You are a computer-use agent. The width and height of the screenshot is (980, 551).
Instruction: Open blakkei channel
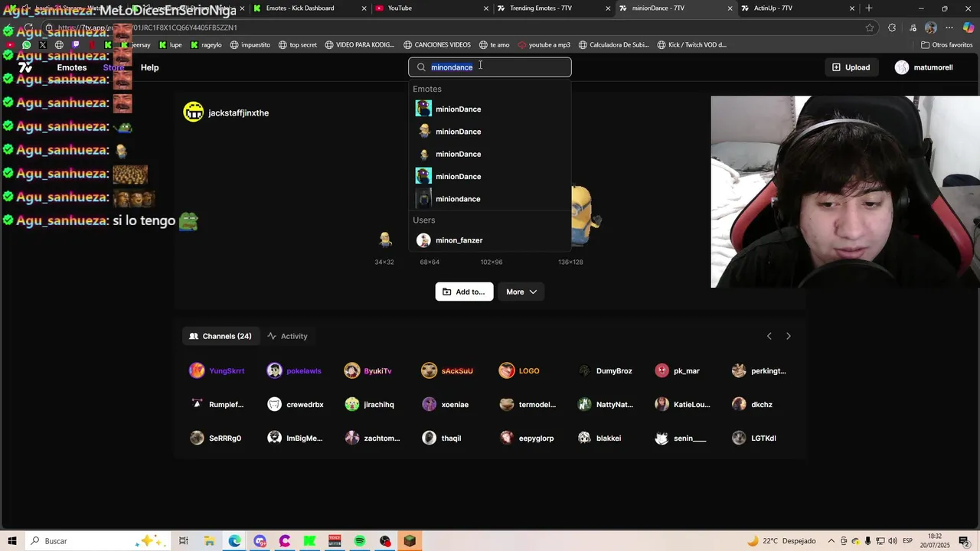click(x=599, y=439)
